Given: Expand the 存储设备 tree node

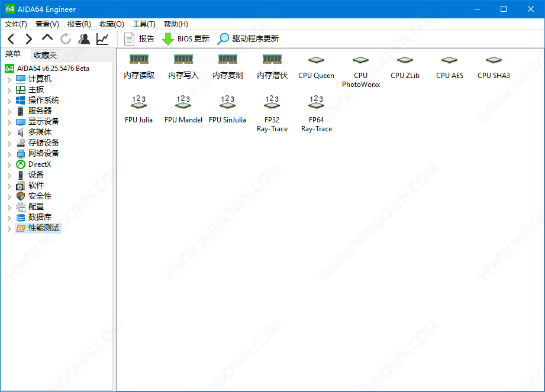Looking at the screenshot, I should [9, 144].
